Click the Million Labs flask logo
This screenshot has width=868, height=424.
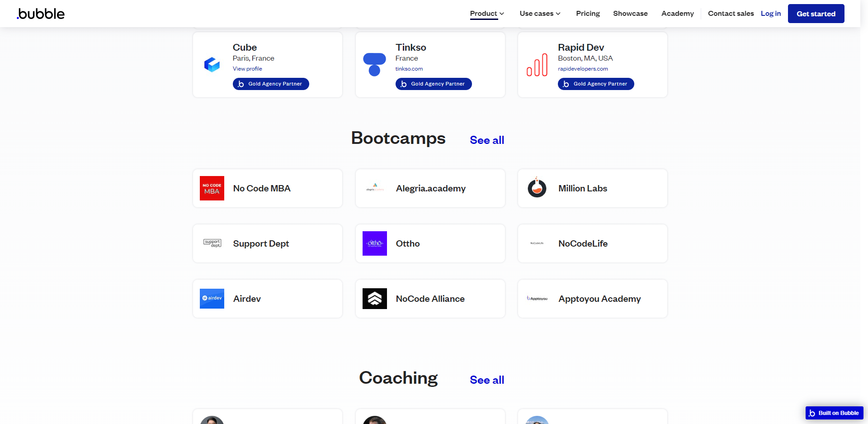(x=537, y=188)
